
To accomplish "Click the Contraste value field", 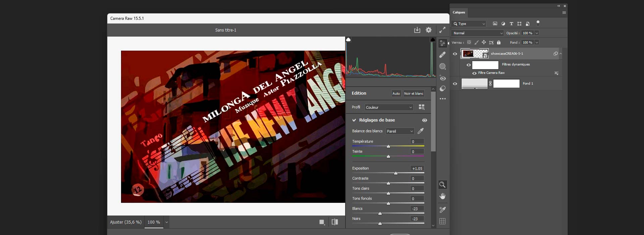I will tap(417, 179).
